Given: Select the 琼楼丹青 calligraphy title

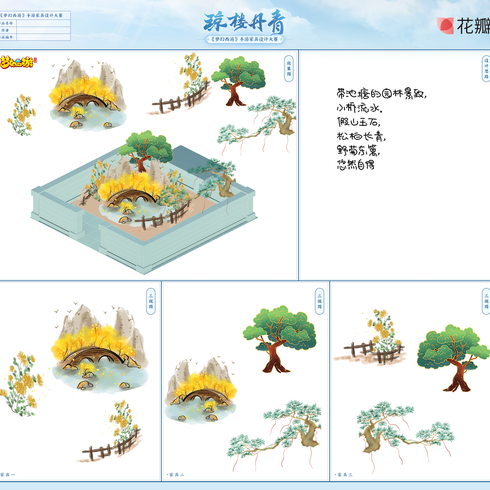Looking at the screenshot, I should [x=244, y=22].
